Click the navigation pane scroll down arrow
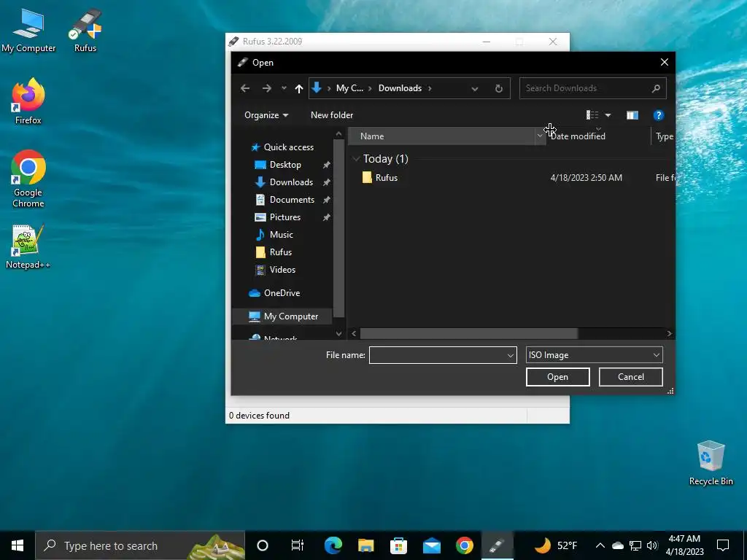Image resolution: width=747 pixels, height=560 pixels. pos(338,334)
